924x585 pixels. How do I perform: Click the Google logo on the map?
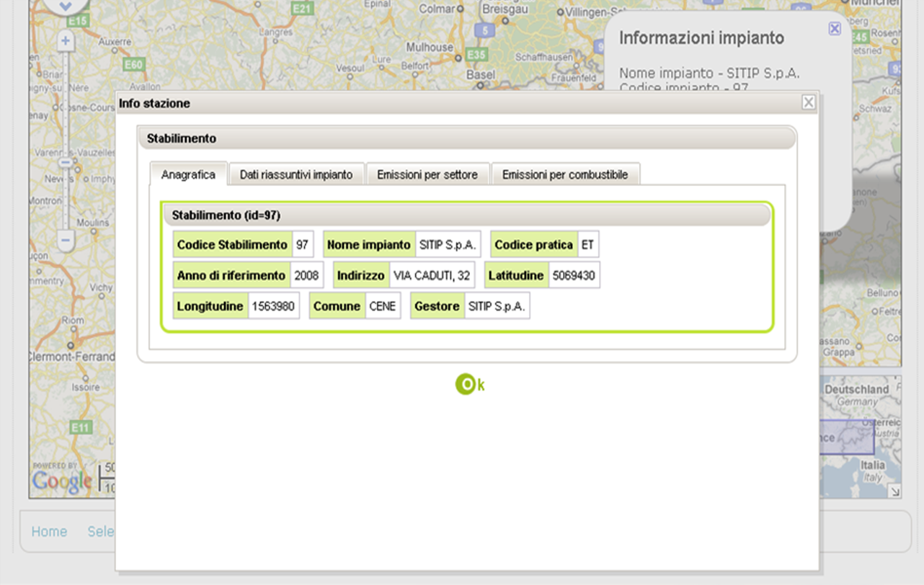[x=62, y=481]
